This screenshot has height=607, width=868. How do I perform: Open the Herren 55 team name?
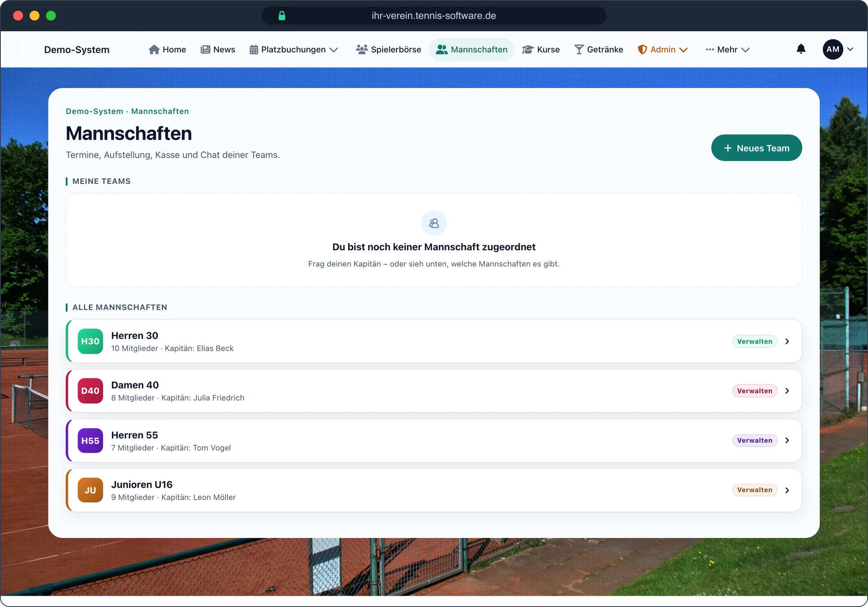pos(134,435)
